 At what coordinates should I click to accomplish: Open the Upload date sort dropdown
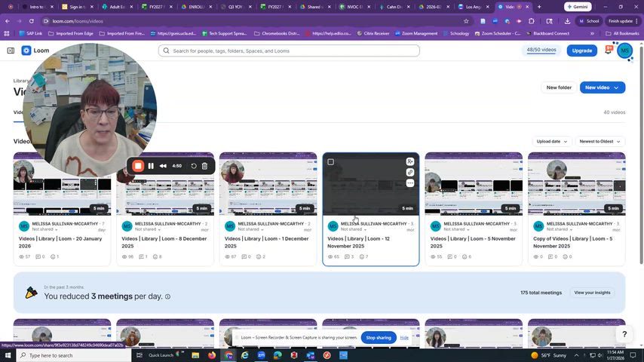pyautogui.click(x=551, y=141)
